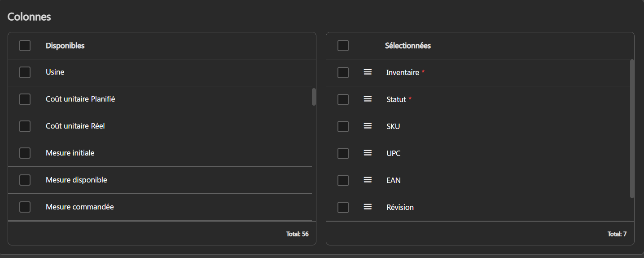Click the Disponibles list scrollbar thumb

(314, 97)
